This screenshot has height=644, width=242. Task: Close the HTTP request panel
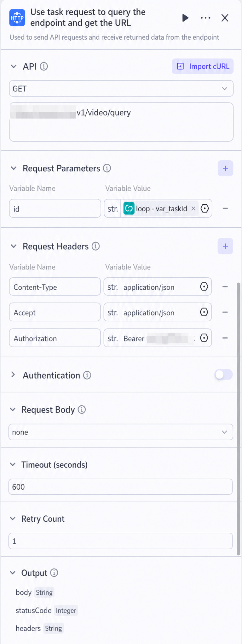225,18
